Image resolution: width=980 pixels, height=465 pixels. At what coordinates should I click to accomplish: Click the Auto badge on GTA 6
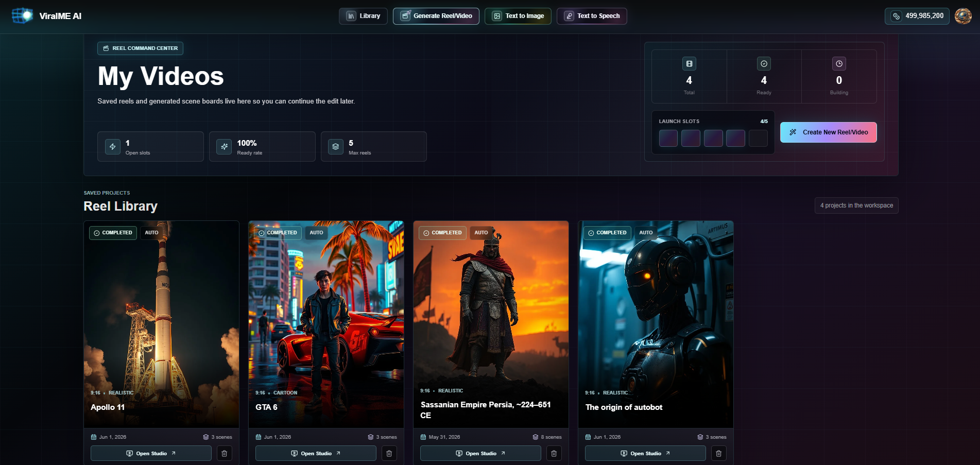pyautogui.click(x=316, y=233)
